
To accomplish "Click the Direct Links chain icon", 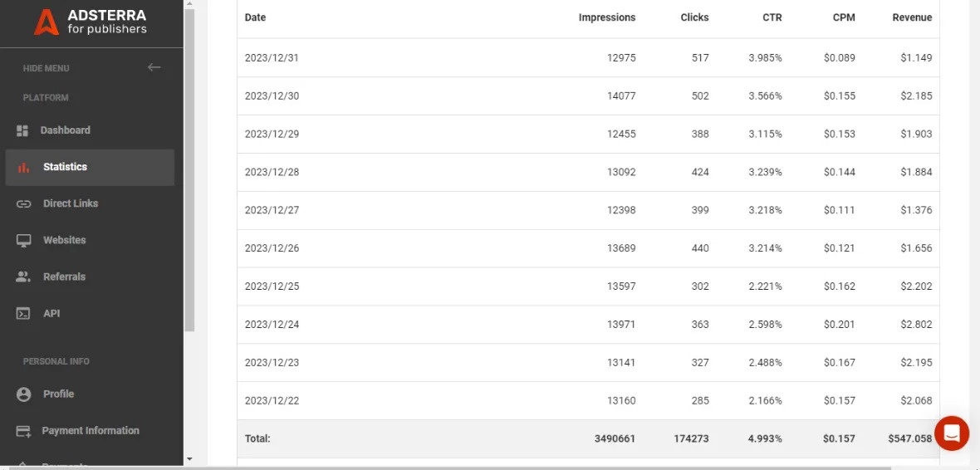I will pyautogui.click(x=23, y=203).
